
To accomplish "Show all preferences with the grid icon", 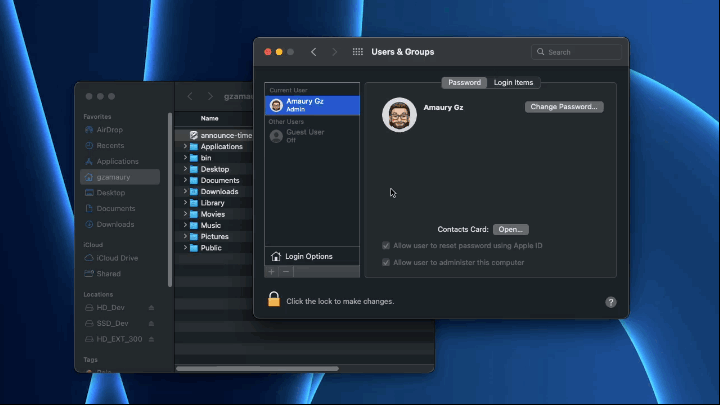I will pos(357,52).
